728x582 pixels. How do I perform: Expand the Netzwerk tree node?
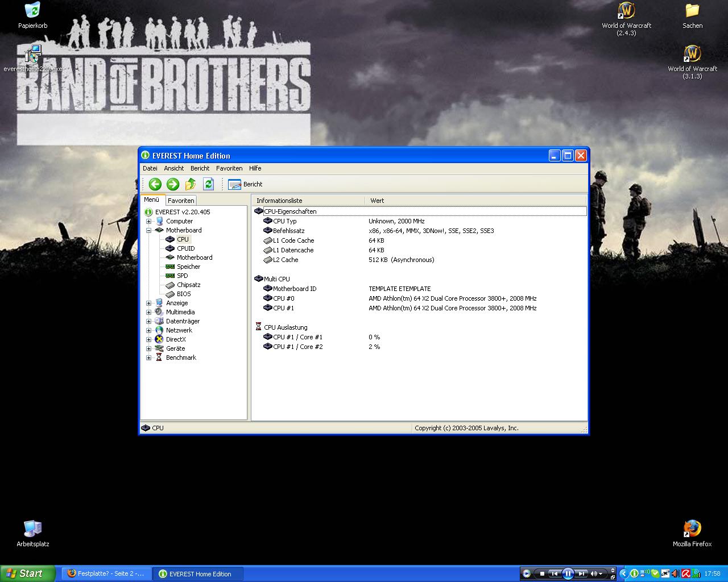coord(149,330)
